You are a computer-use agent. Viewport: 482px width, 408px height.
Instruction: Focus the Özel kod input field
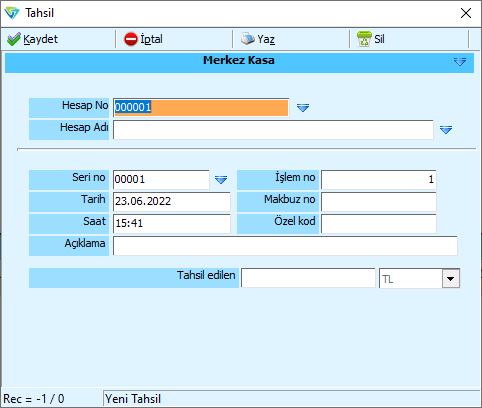point(379,223)
